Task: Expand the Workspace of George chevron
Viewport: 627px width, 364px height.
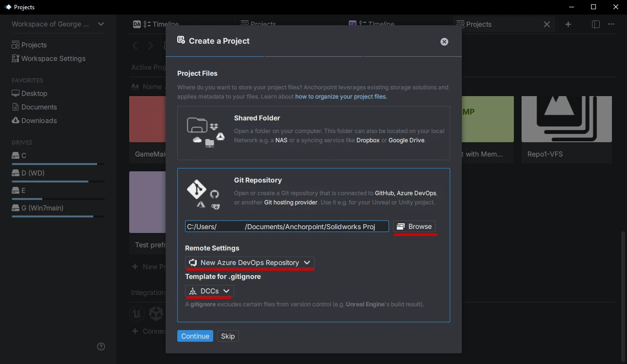Action: pyautogui.click(x=101, y=24)
